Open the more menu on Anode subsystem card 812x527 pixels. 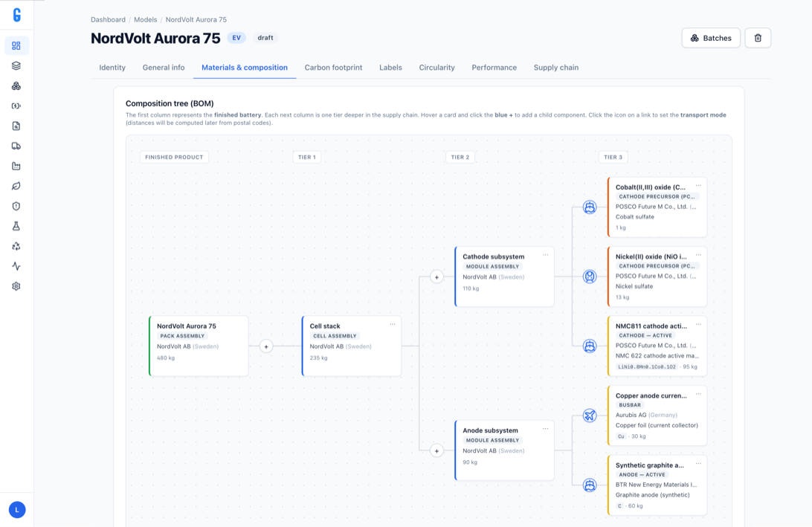click(x=545, y=429)
